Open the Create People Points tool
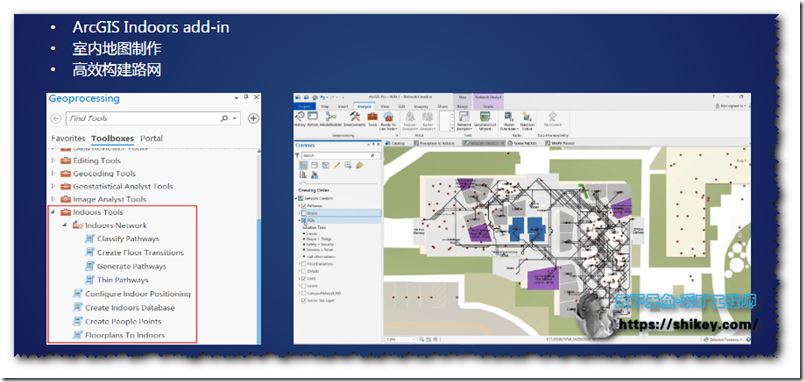The image size is (804, 382). [117, 322]
